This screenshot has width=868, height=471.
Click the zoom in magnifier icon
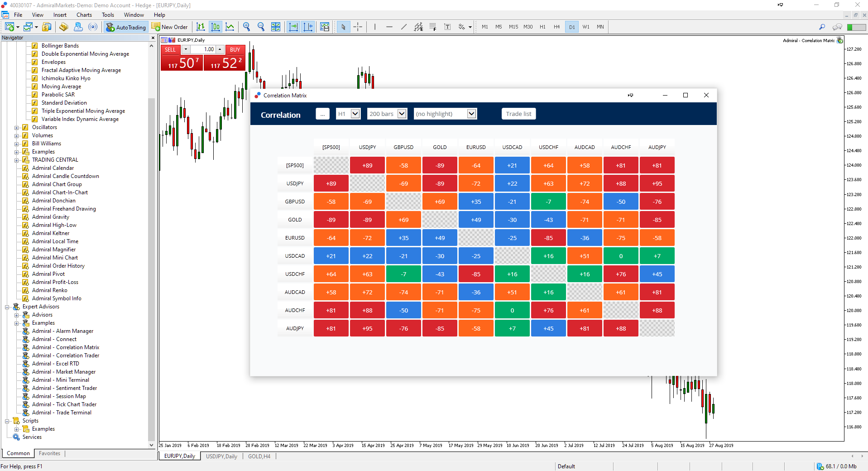coord(246,27)
